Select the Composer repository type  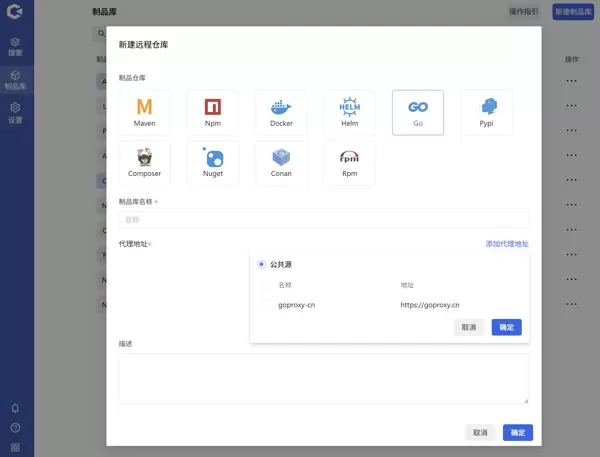pos(144,162)
